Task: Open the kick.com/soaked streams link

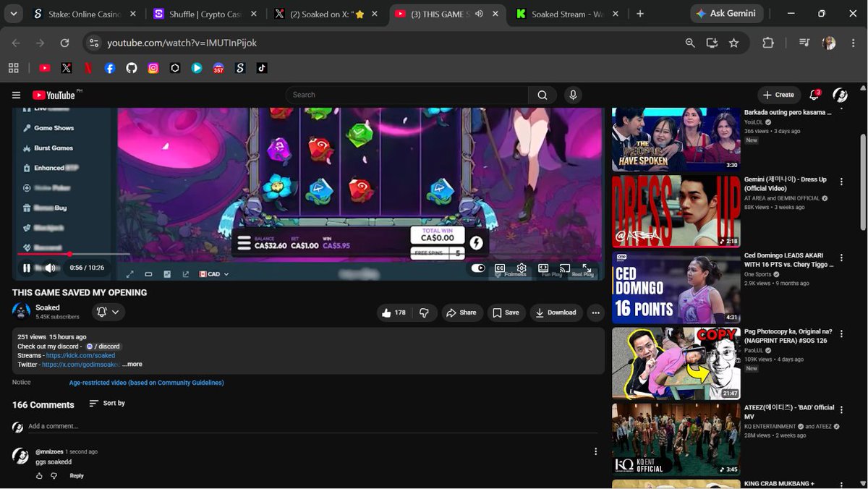Action: [80, 355]
